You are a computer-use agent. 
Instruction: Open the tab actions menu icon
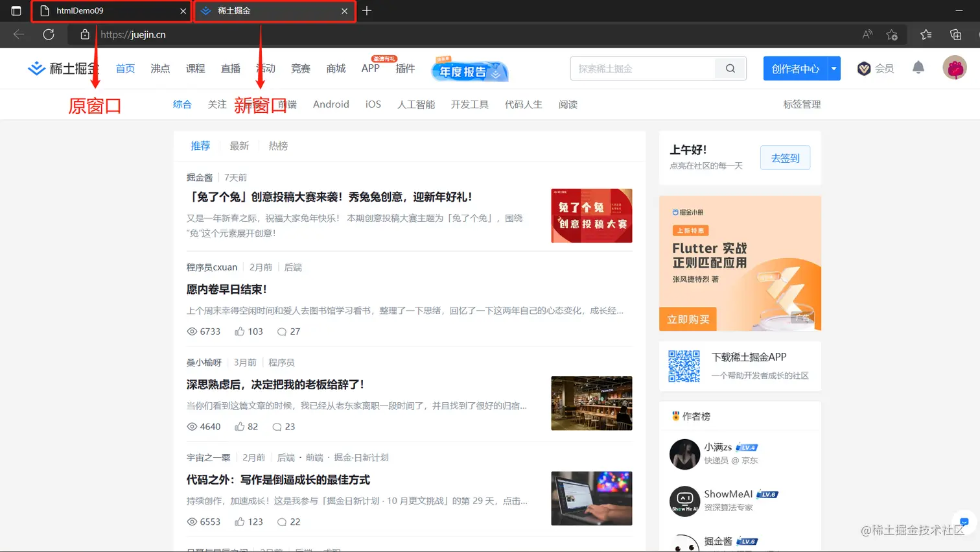tap(16, 10)
